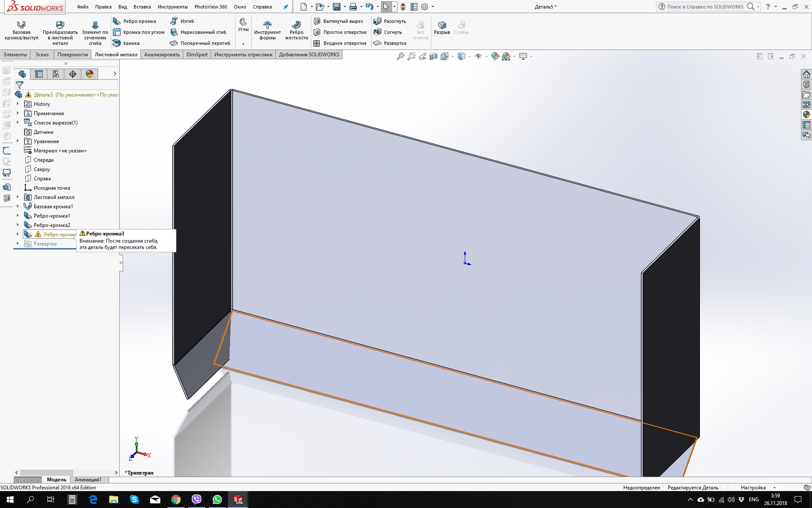Expand the Ребро-кромка1 tree node

pos(18,216)
